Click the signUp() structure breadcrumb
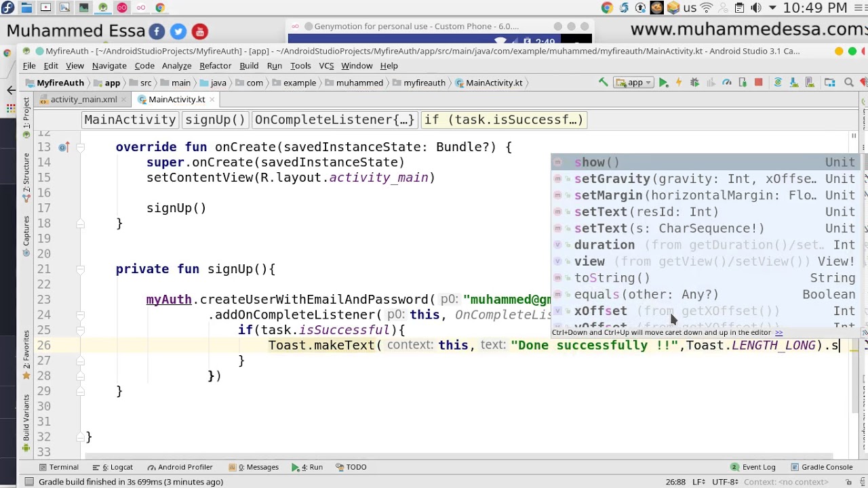The image size is (868, 488). 215,120
